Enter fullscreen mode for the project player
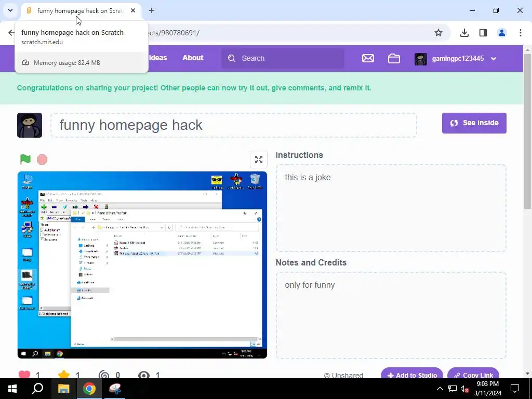532x399 pixels. [259, 159]
